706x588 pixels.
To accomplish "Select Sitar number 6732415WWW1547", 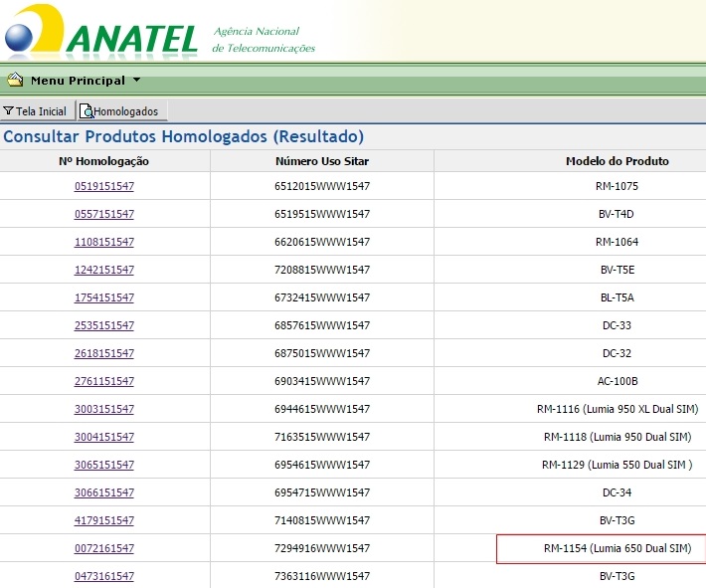I will click(322, 297).
